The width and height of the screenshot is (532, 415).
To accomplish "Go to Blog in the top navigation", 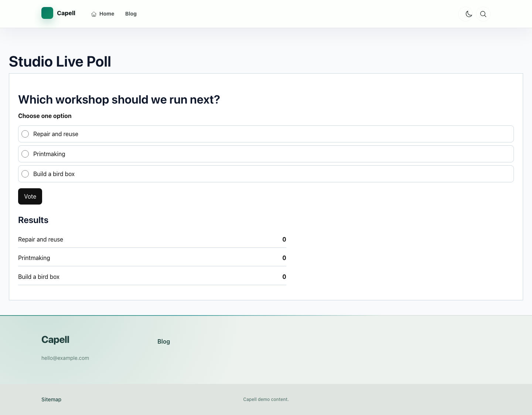I will click(131, 14).
